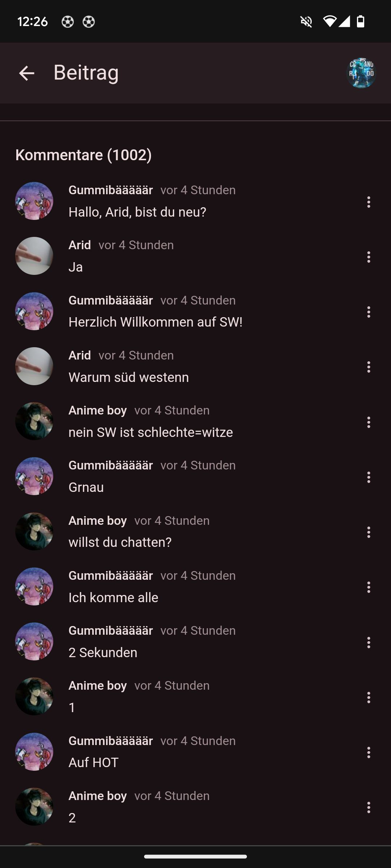Tap the more options for "Herzlich Willkommen auf SW!"
The image size is (391, 868).
(x=369, y=312)
